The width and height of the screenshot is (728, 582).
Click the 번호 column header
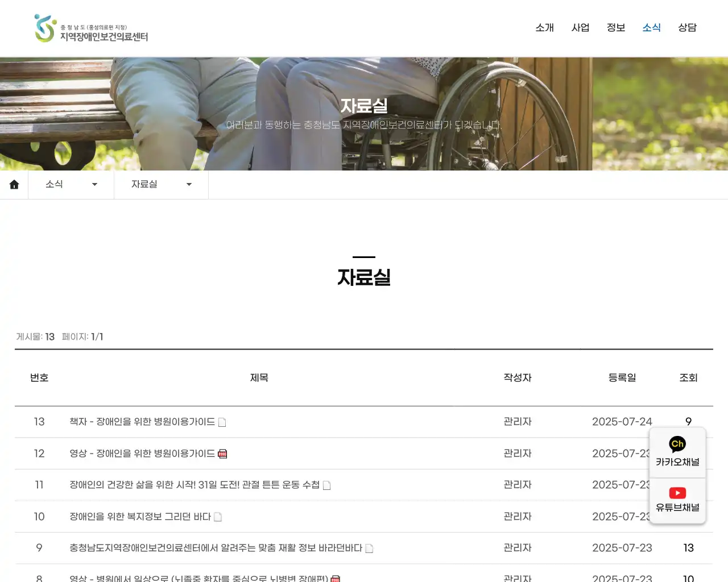[39, 378]
